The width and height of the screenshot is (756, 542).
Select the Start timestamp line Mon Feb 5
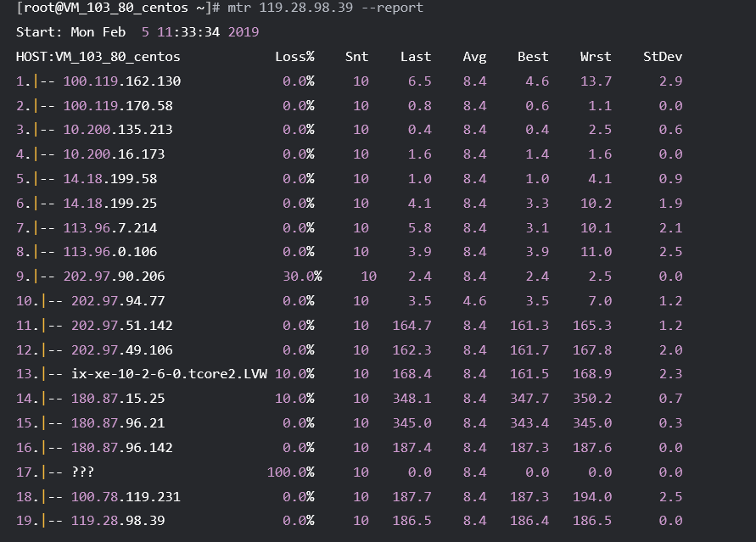110,32
